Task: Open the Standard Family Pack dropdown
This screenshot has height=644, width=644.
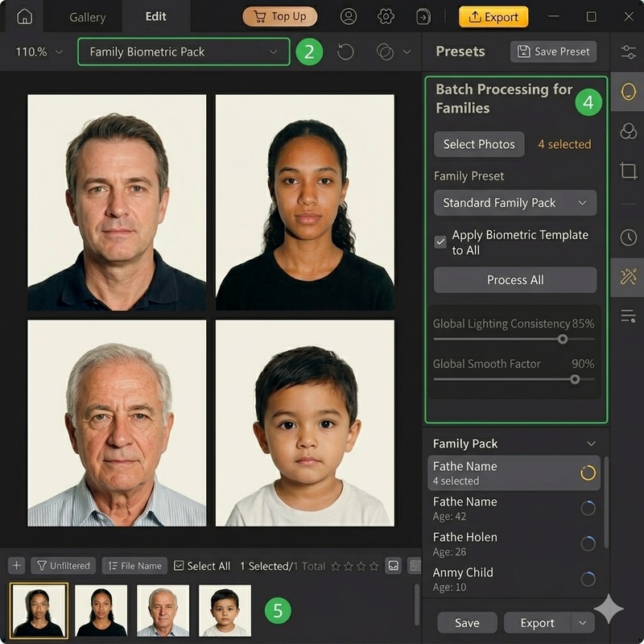Action: [x=514, y=203]
